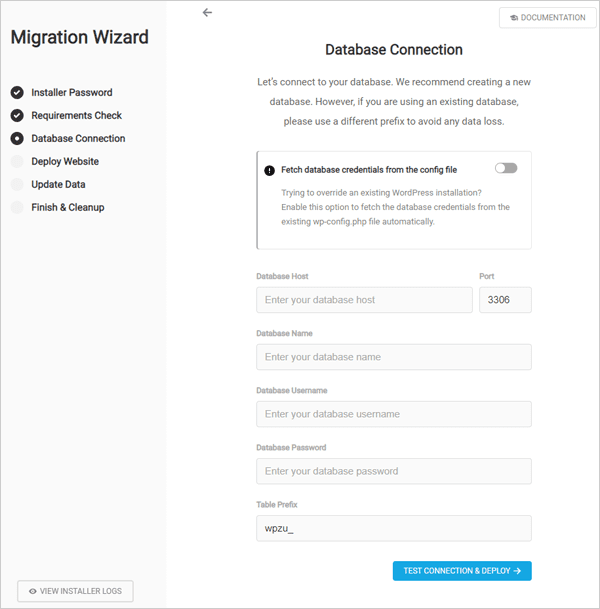Focus the Database Username input field
Image resolution: width=600 pixels, height=609 pixels.
point(394,414)
